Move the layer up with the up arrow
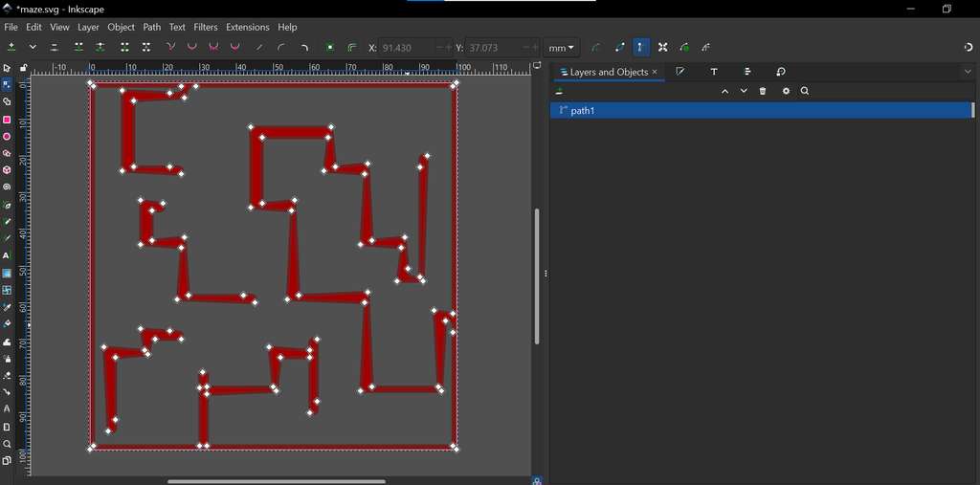 (x=724, y=91)
